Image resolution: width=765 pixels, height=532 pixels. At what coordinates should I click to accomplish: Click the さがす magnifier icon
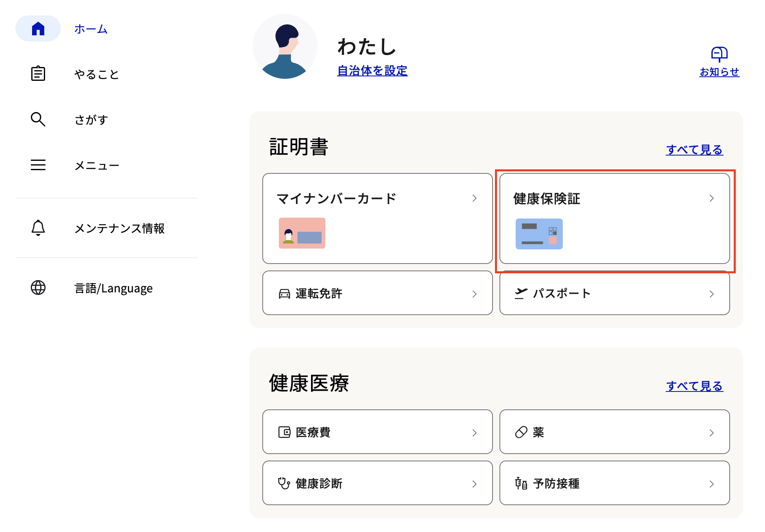pos(38,119)
